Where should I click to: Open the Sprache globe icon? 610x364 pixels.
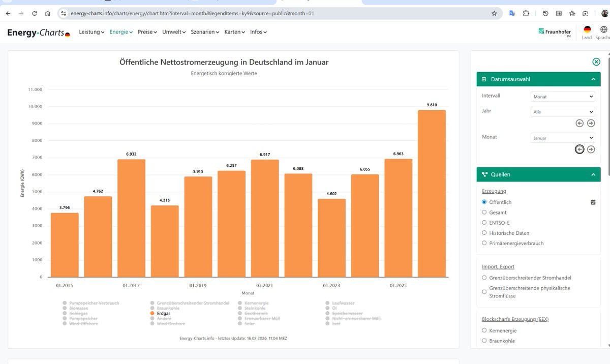(604, 29)
